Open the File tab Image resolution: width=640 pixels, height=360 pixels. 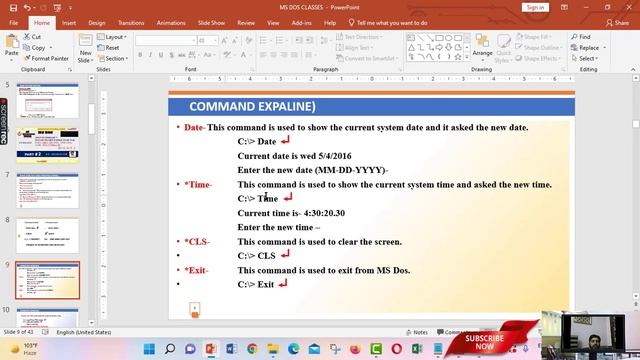point(13,23)
